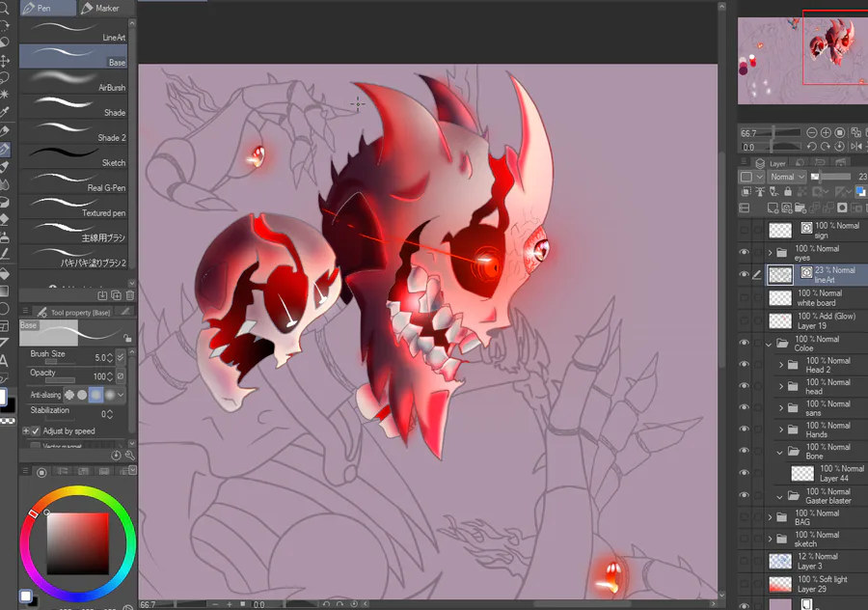Expand the Hands folder
The image size is (868, 610).
(780, 430)
